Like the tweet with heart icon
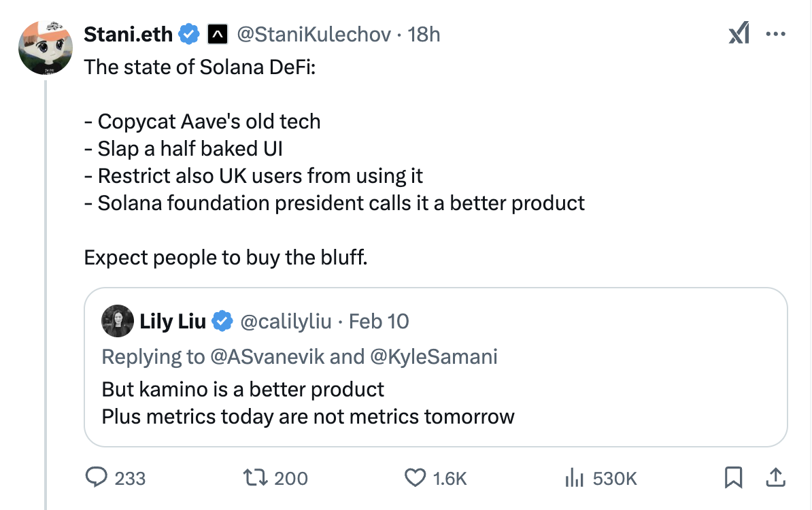The width and height of the screenshot is (812, 510). click(x=415, y=478)
